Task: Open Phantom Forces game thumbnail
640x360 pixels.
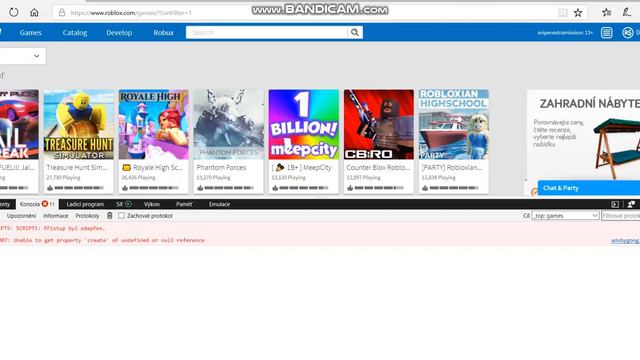Action: [x=229, y=124]
